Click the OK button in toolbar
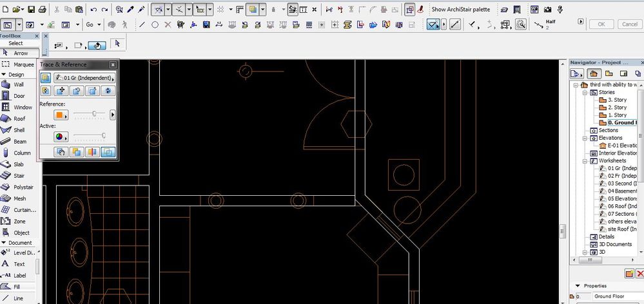This screenshot has height=304, width=644. tap(601, 24)
